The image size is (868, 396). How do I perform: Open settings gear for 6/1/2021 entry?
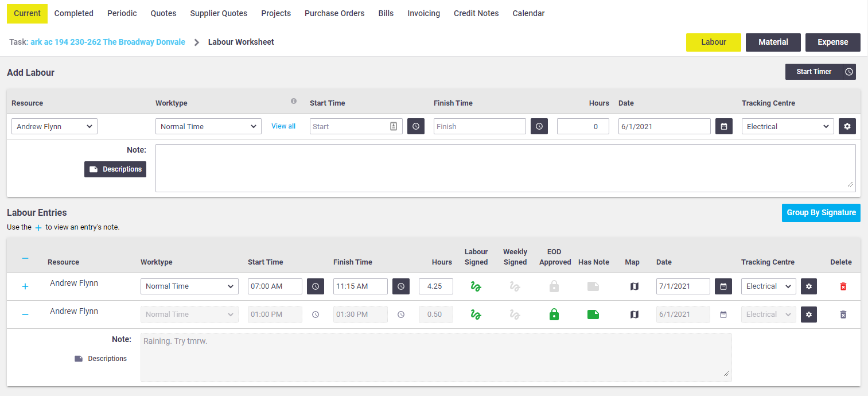pyautogui.click(x=809, y=315)
